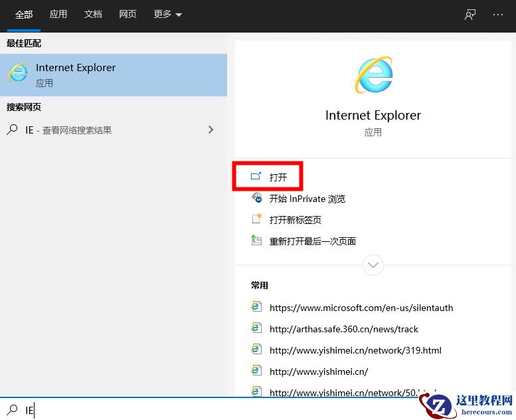Choose 重新打开最后一次页面 action

(313, 241)
